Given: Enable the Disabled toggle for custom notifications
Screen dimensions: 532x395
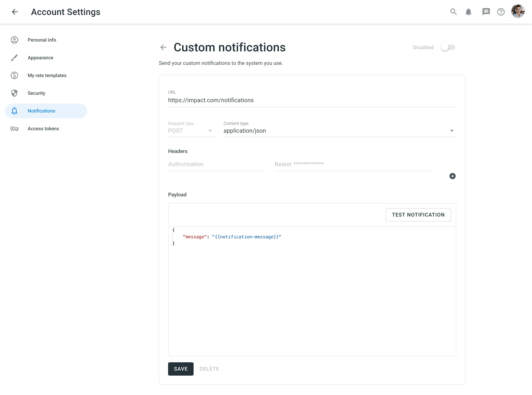Looking at the screenshot, I should click(448, 47).
